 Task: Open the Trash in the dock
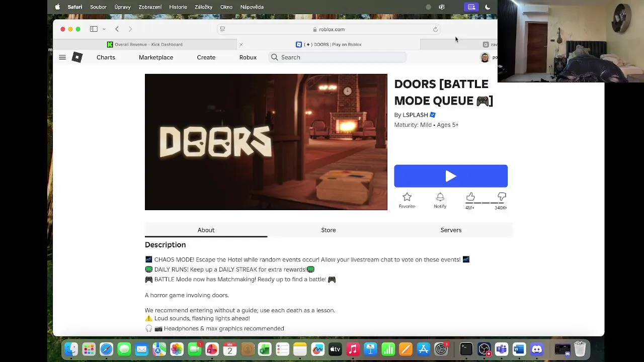(x=580, y=349)
